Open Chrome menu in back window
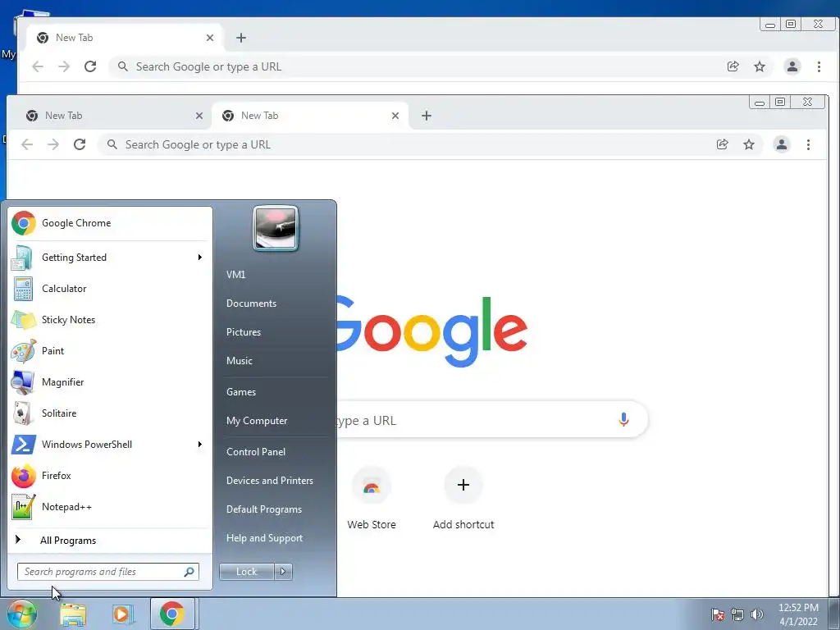Image resolution: width=840 pixels, height=630 pixels. click(x=819, y=66)
